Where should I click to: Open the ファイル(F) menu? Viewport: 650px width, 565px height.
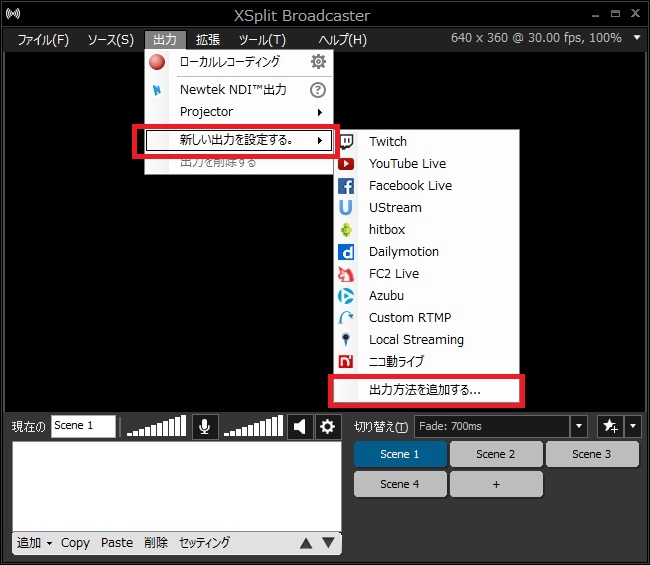tap(43, 40)
